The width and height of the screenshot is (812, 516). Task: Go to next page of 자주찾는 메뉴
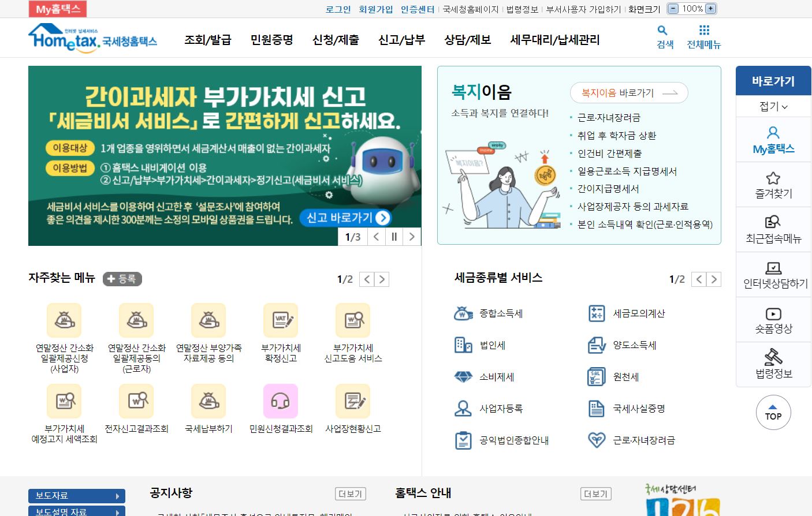[382, 279]
